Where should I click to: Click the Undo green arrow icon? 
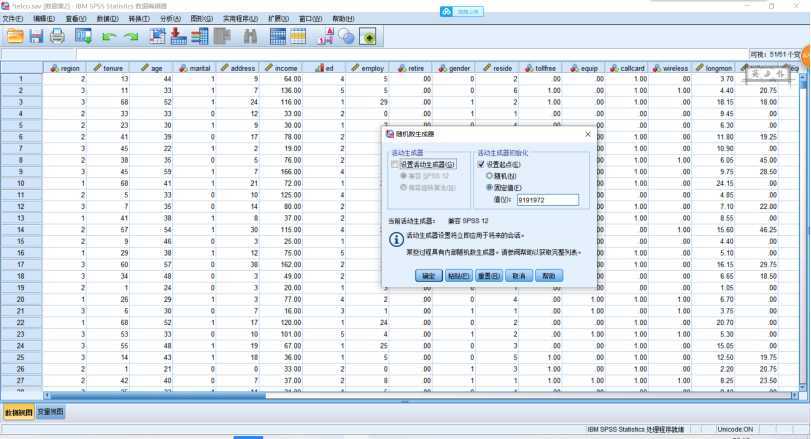[109, 37]
